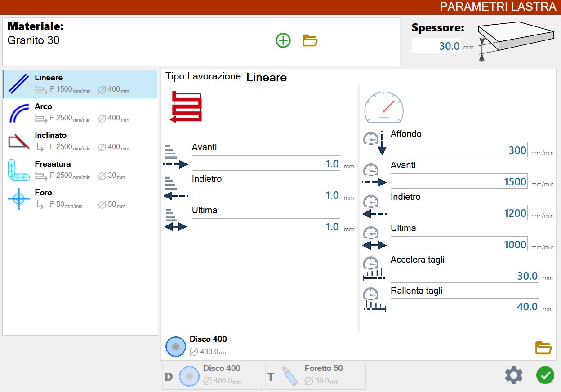Choose the T Foretto 50 tool button
Image resolution: width=561 pixels, height=392 pixels.
point(316,376)
